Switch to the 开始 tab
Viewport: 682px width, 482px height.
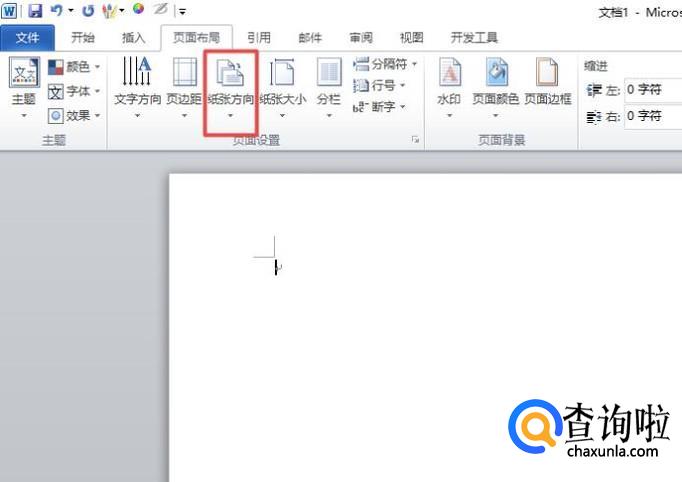pos(83,38)
